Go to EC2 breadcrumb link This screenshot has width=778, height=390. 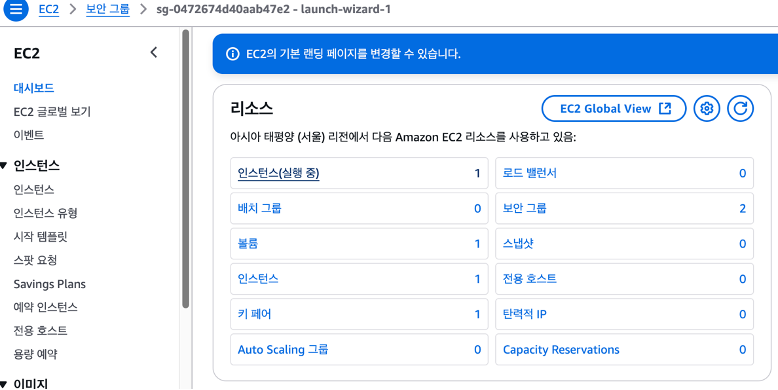[x=49, y=9]
